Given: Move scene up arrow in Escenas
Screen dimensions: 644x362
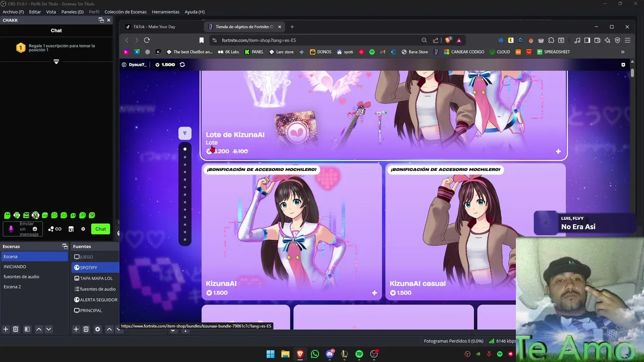Looking at the screenshot, I should [39, 329].
